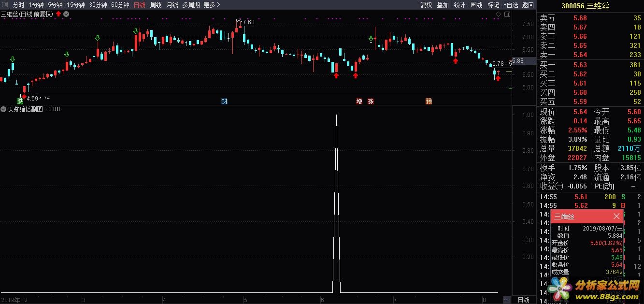The height and width of the screenshot is (304, 644).
Task: Switch to the 周线 weekly chart
Action: pos(156,5)
